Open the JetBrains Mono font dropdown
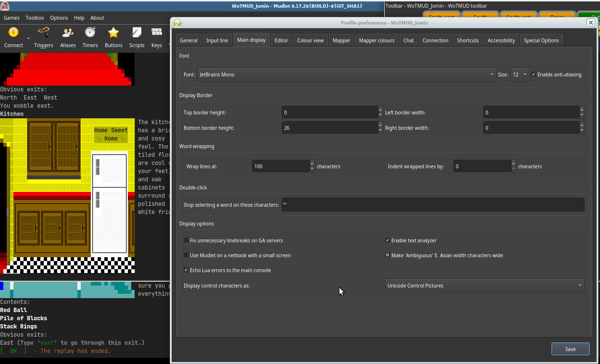600x364 pixels. tap(346, 75)
